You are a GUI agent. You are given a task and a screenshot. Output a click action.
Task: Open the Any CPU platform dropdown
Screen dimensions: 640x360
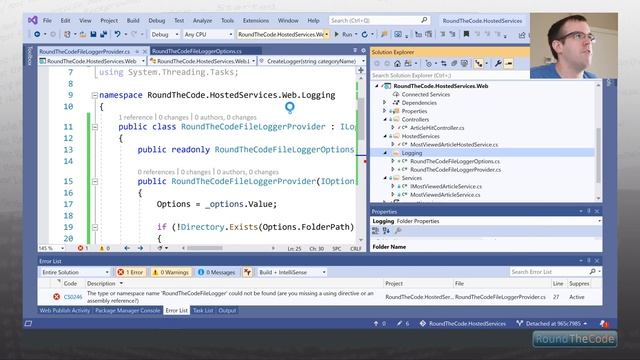(x=208, y=35)
